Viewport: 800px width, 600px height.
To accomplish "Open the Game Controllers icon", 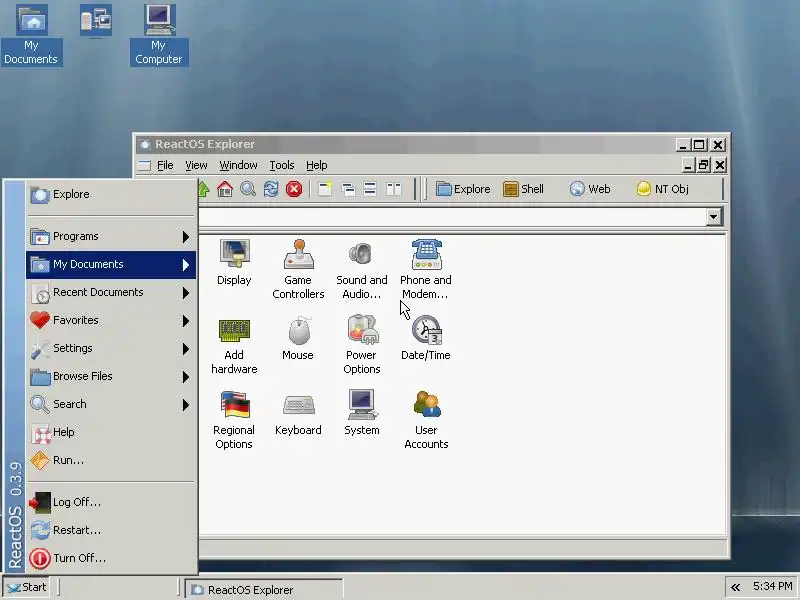I will click(x=298, y=269).
